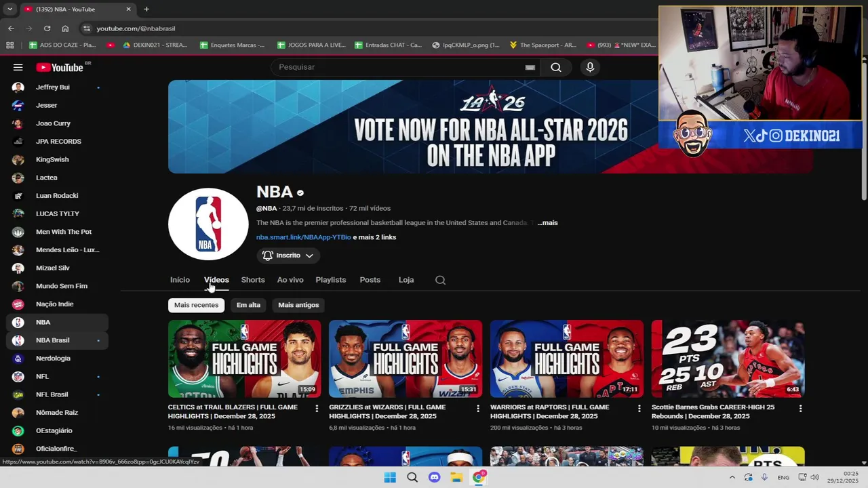Close the NBA - YouTube tab
The height and width of the screenshot is (488, 868).
click(x=128, y=9)
